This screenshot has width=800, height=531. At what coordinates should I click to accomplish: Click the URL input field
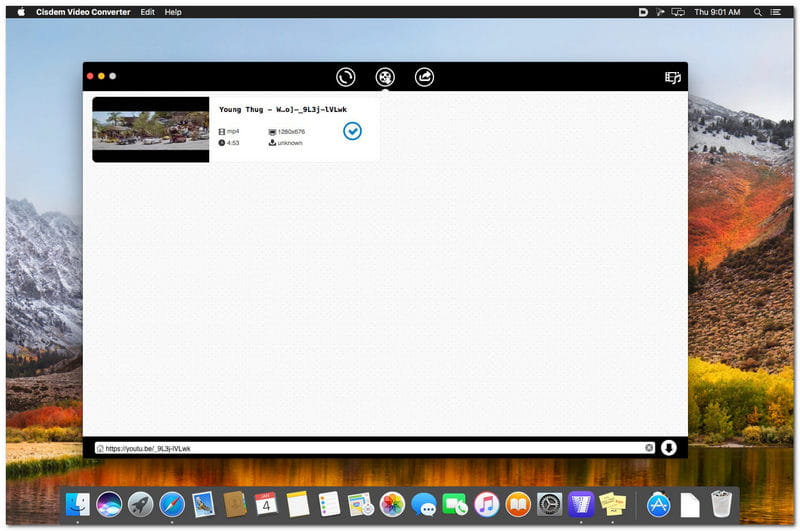(x=374, y=448)
